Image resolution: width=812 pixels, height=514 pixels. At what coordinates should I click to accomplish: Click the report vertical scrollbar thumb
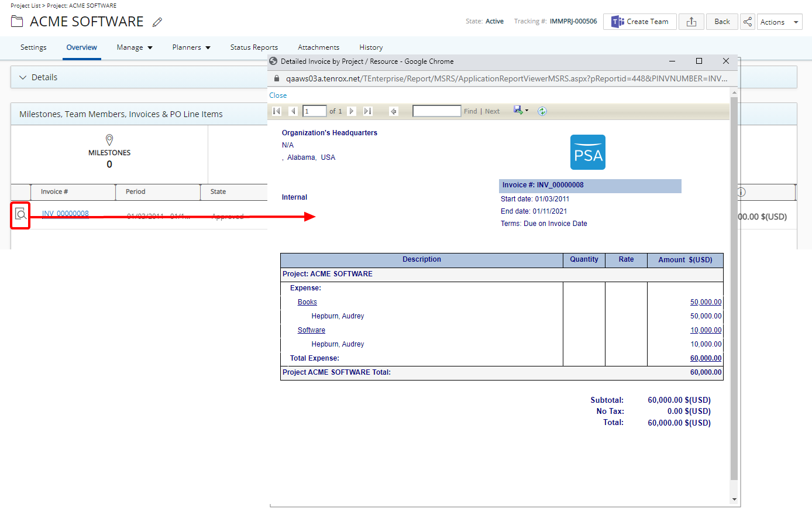coord(734,289)
